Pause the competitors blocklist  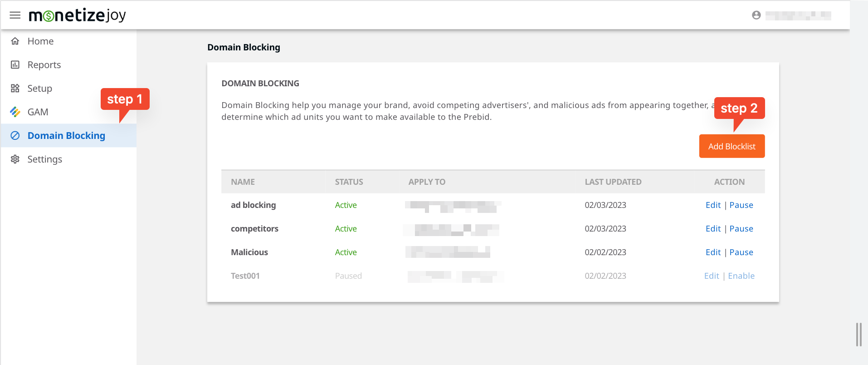(x=741, y=229)
